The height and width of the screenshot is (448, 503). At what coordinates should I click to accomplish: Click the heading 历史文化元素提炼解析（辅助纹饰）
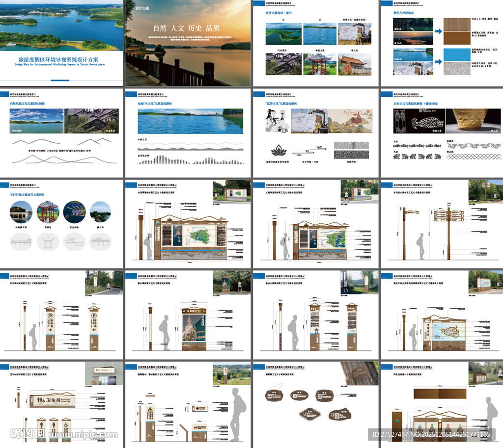coord(416,104)
